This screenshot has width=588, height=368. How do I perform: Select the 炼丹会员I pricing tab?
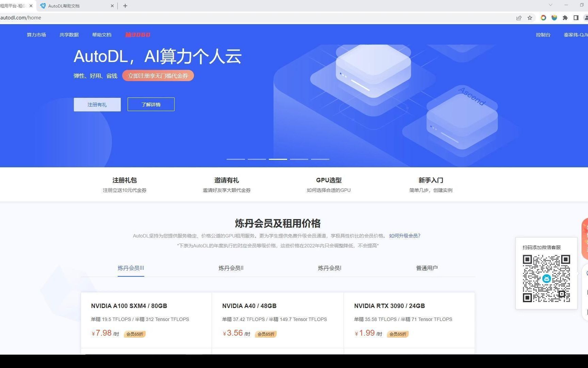coord(330,268)
